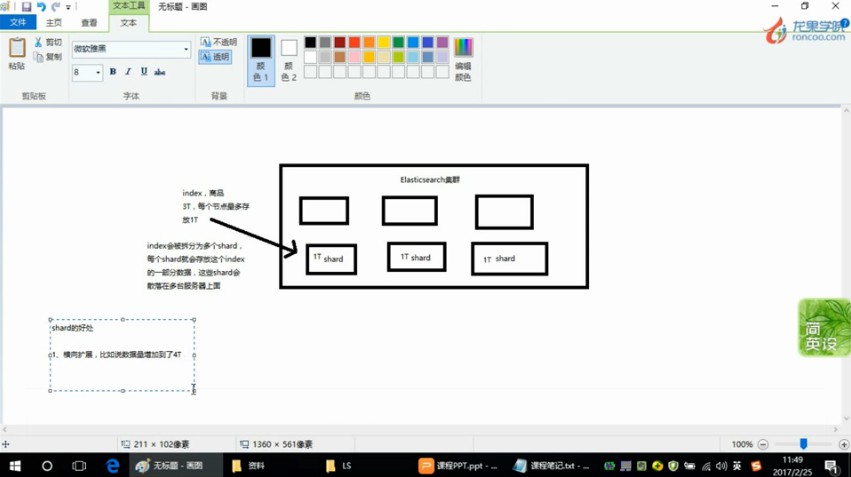The image size is (851, 477).
Task: Click the zoom out minus button
Action: (763, 444)
